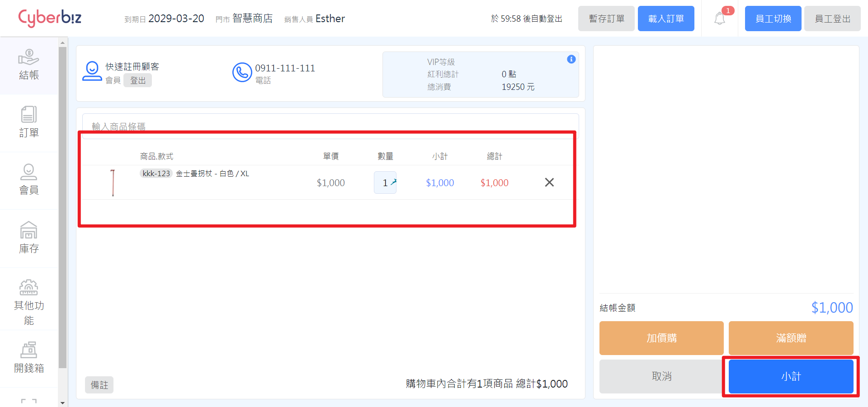The image size is (868, 407).
Task: Click the customer avatar icon
Action: (x=92, y=71)
